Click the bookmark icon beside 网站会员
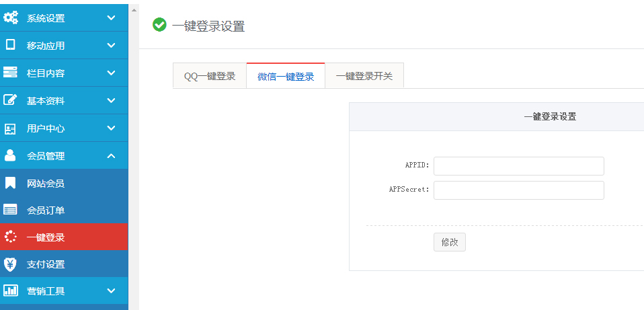Viewport: 644px width, 310px height. coord(10,183)
